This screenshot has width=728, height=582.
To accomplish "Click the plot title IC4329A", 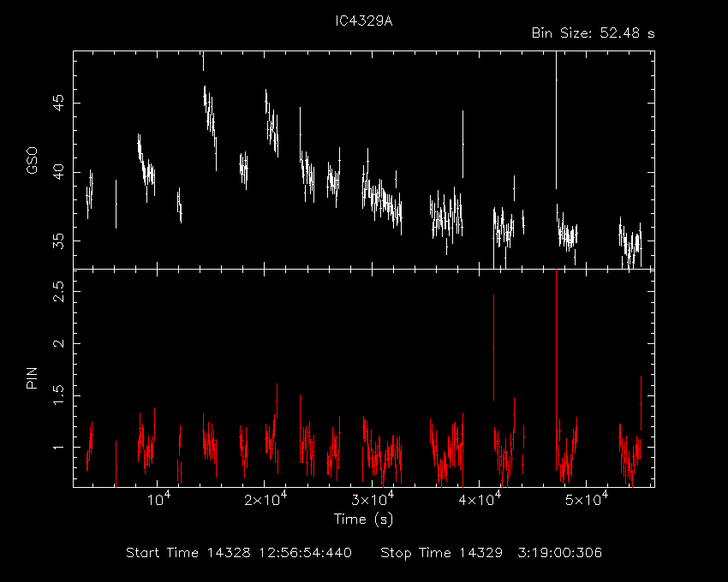I will click(364, 21).
